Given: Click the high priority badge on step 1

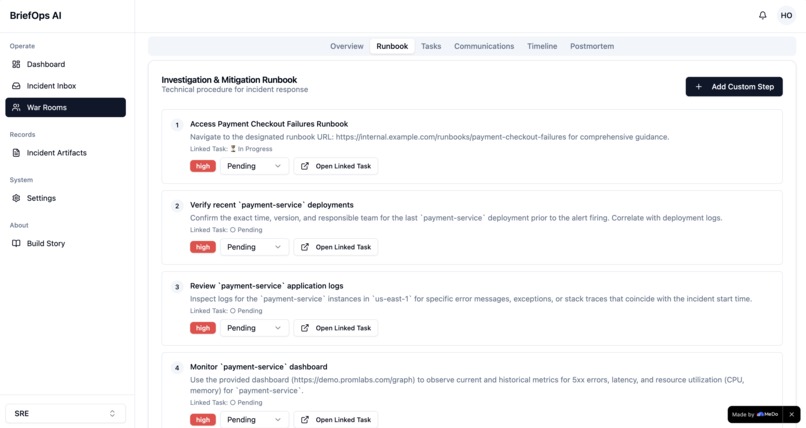Looking at the screenshot, I should (203, 166).
